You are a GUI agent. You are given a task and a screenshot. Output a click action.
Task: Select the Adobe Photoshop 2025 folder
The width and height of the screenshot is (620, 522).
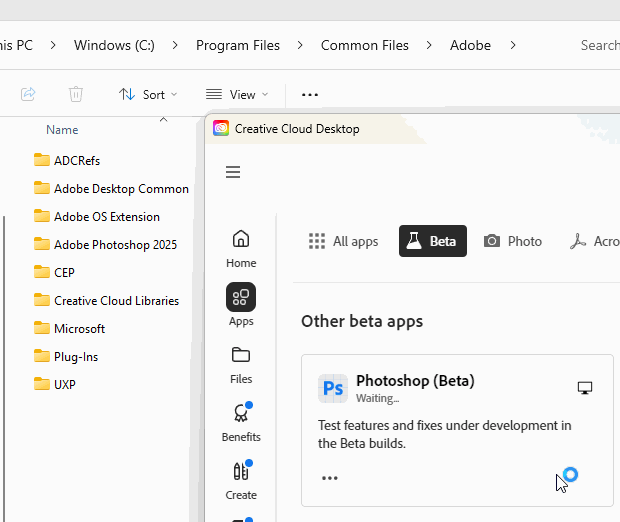(105, 245)
